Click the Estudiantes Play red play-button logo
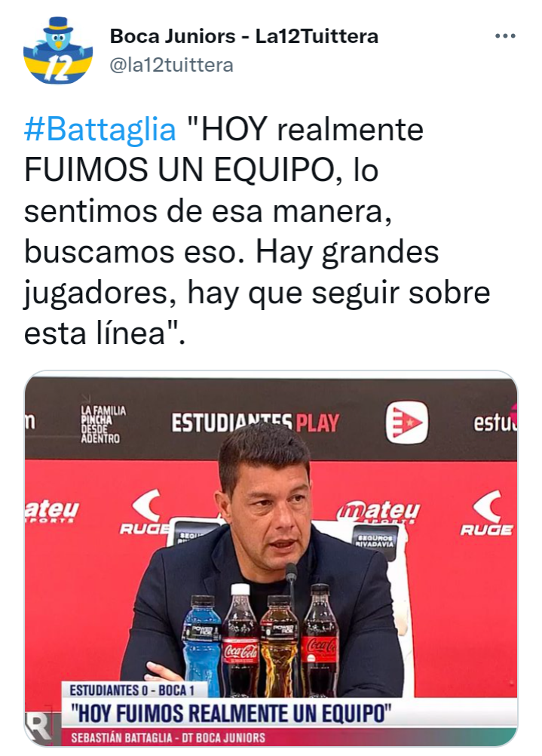This screenshot has width=542, height=756. (406, 423)
